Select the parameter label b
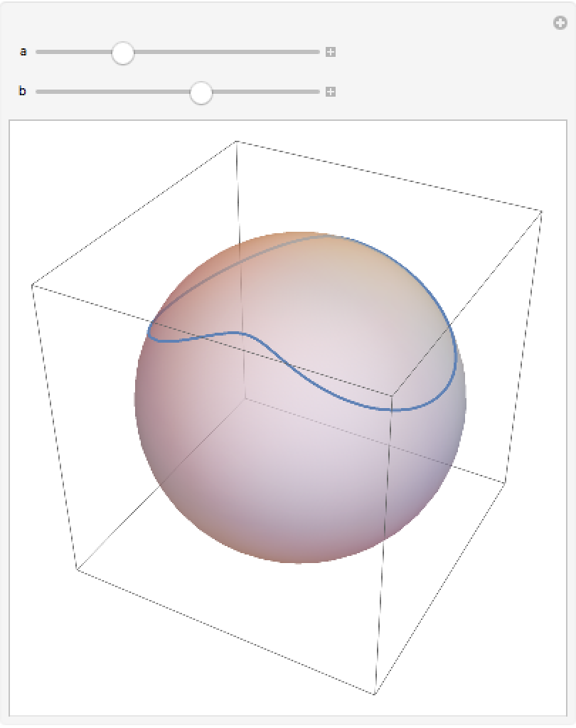 23,92
